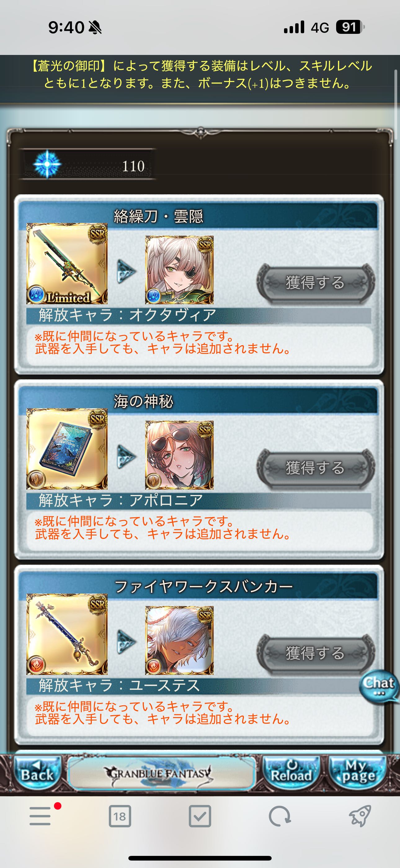Tap the blue sigil currency icon

47,164
